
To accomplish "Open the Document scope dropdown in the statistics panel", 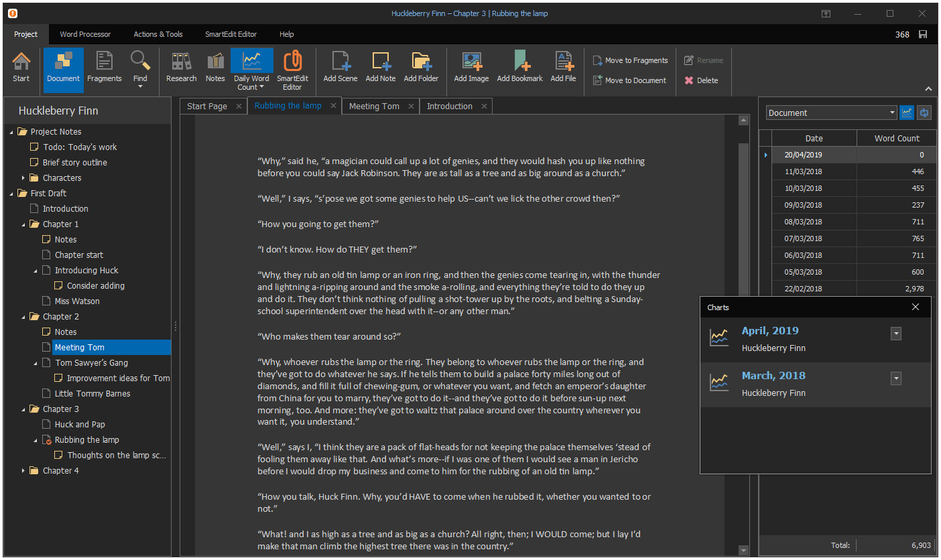I will (x=830, y=113).
